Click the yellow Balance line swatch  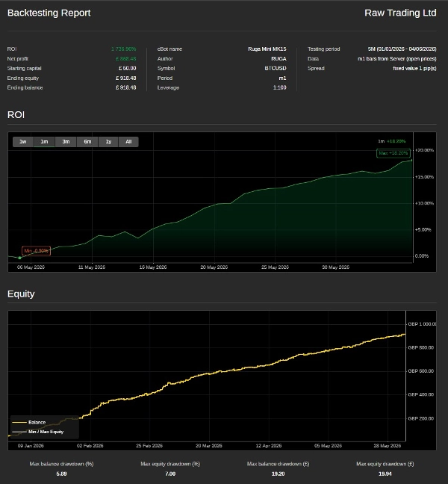[19, 422]
